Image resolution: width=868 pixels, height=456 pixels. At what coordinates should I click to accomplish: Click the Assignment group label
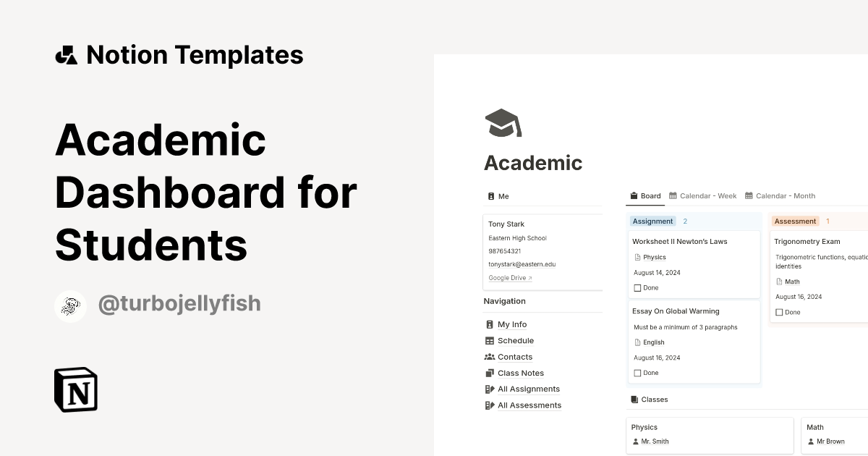point(652,221)
